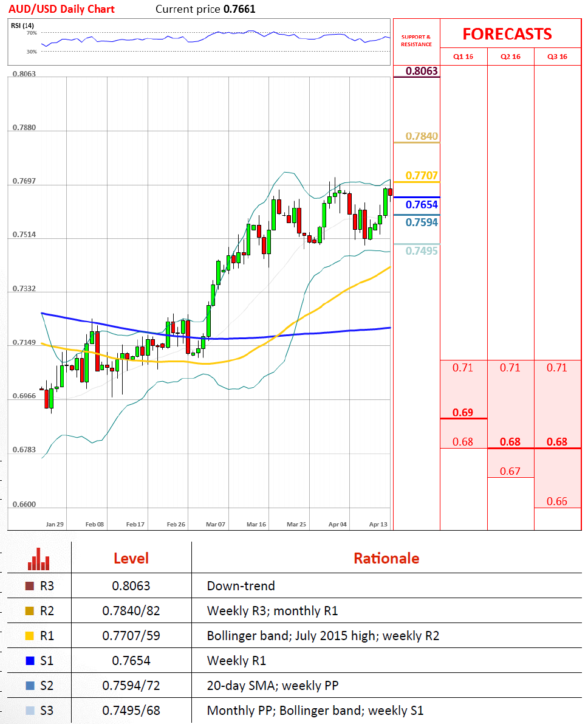This screenshot has height=724, width=588.
Task: Click the 0.7840/82 level cell
Action: click(131, 611)
